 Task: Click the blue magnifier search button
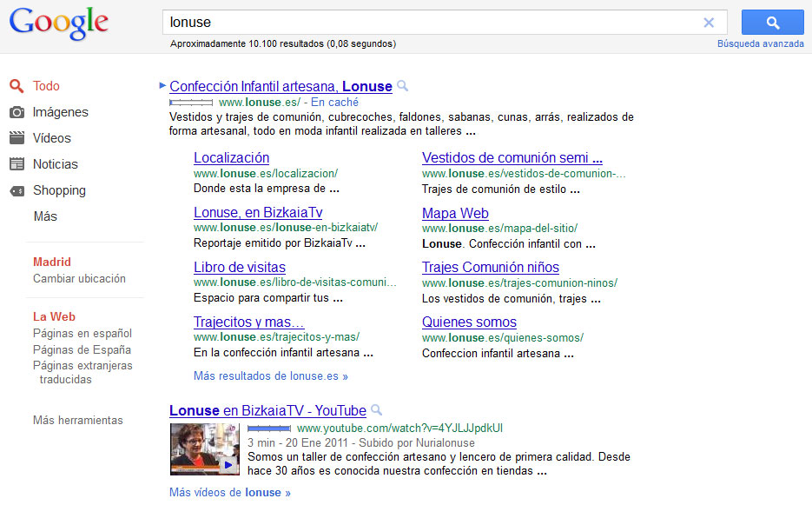[x=773, y=23]
